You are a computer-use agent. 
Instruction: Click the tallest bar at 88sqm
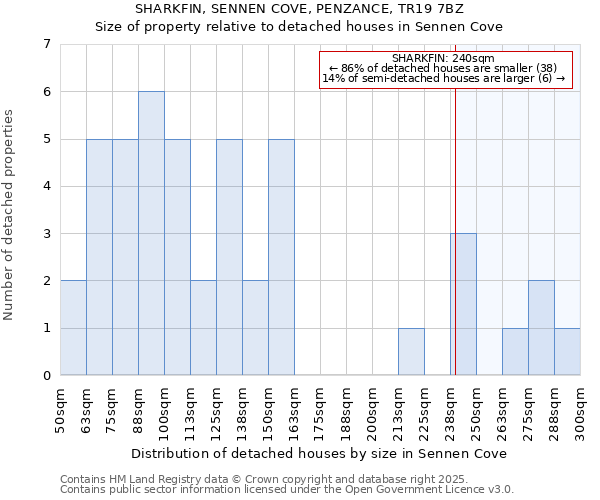click(151, 233)
